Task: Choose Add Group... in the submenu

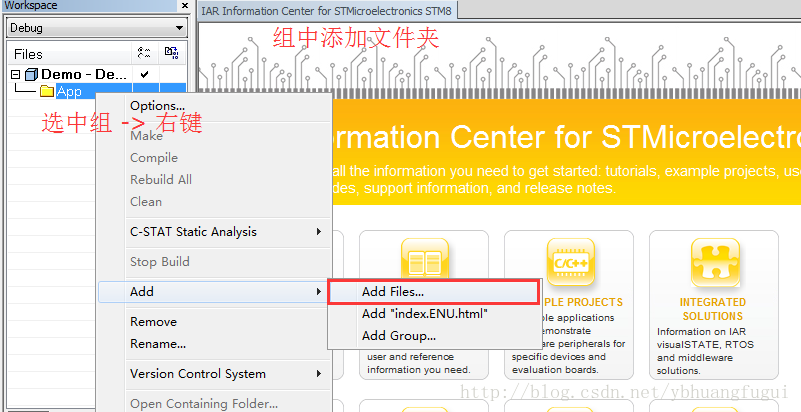Action: (x=434, y=336)
